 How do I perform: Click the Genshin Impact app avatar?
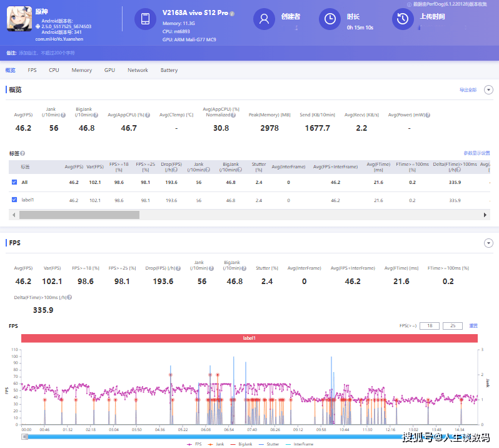pos(19,19)
